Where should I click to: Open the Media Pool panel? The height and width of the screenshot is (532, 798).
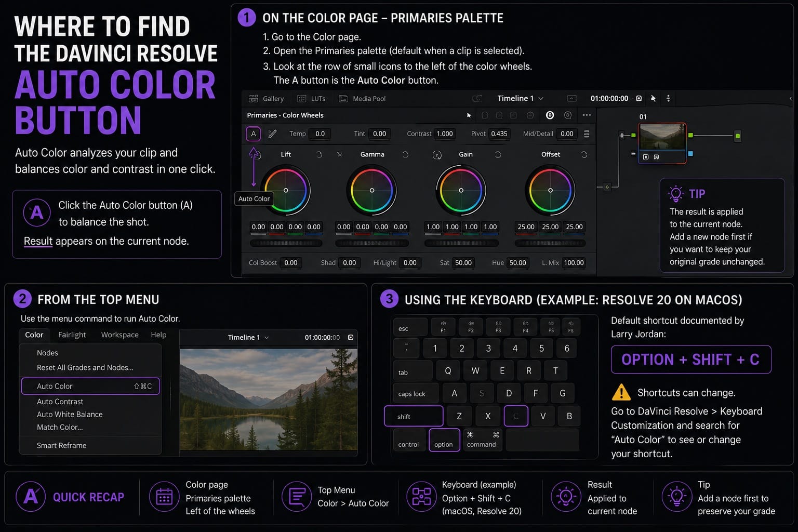[362, 98]
